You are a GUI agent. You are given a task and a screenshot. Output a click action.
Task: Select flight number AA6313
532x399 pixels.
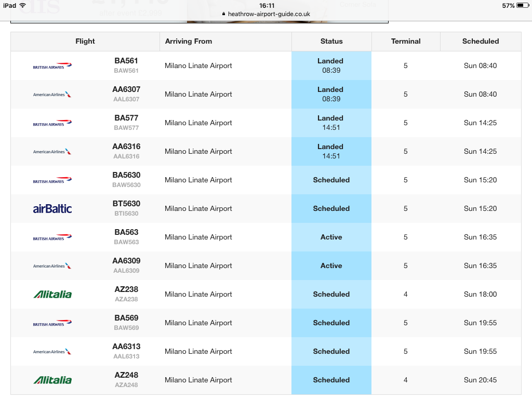[126, 347]
